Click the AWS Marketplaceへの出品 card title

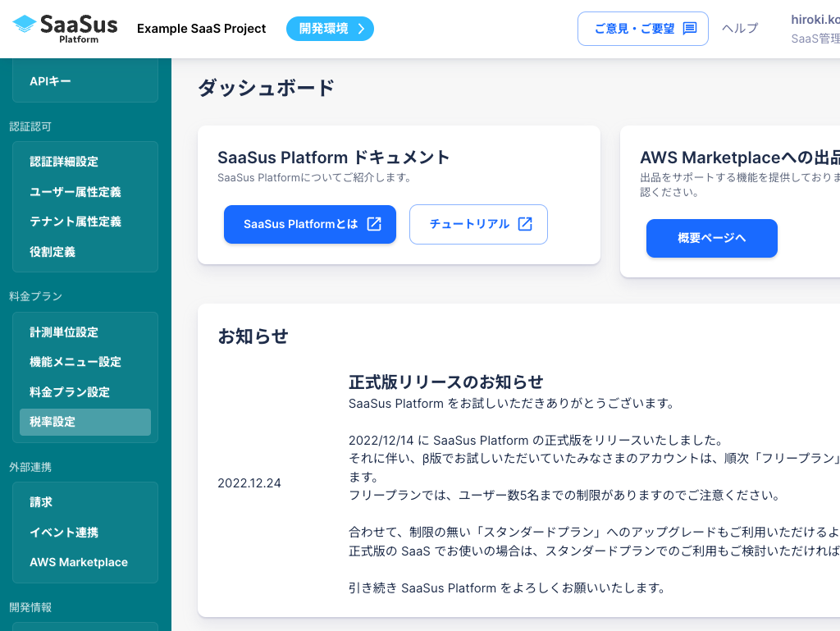(x=740, y=158)
